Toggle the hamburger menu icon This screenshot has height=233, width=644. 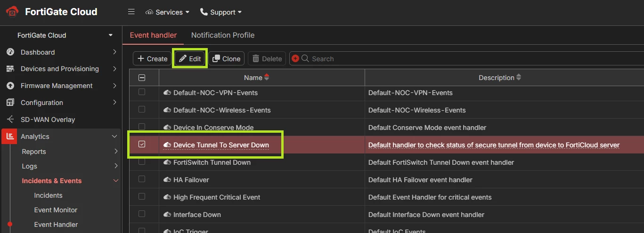coord(131,12)
